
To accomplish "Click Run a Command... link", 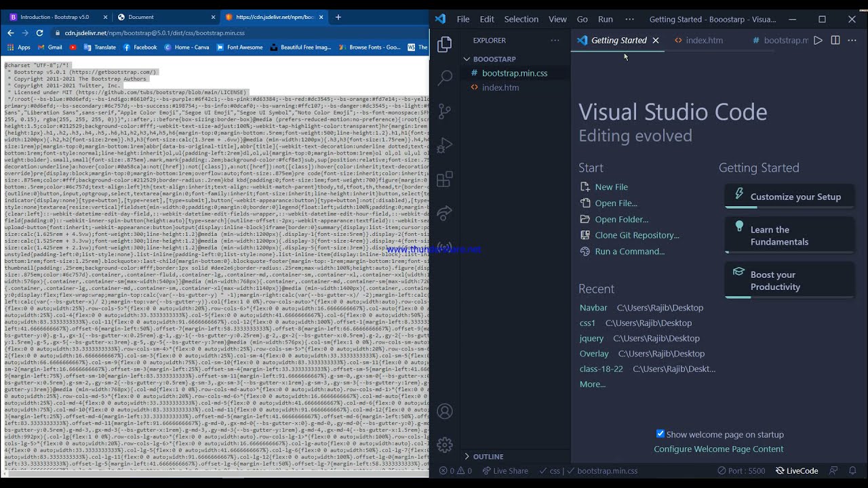I will [x=629, y=251].
